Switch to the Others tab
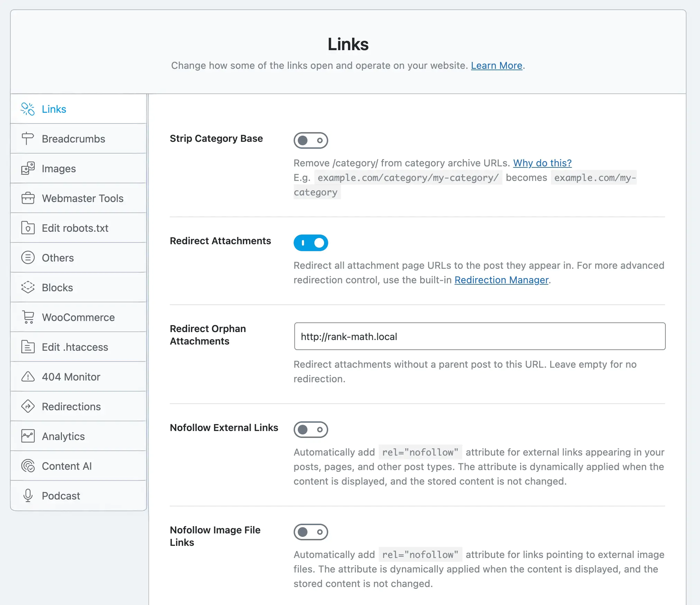The image size is (700, 605). [58, 258]
